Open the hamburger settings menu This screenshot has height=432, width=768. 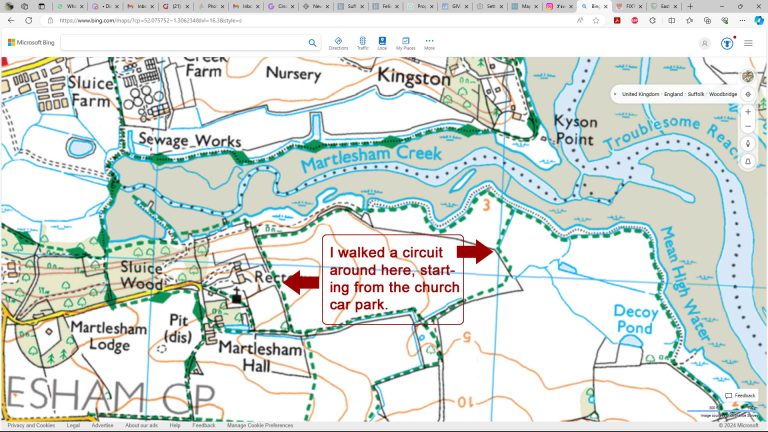tap(748, 43)
